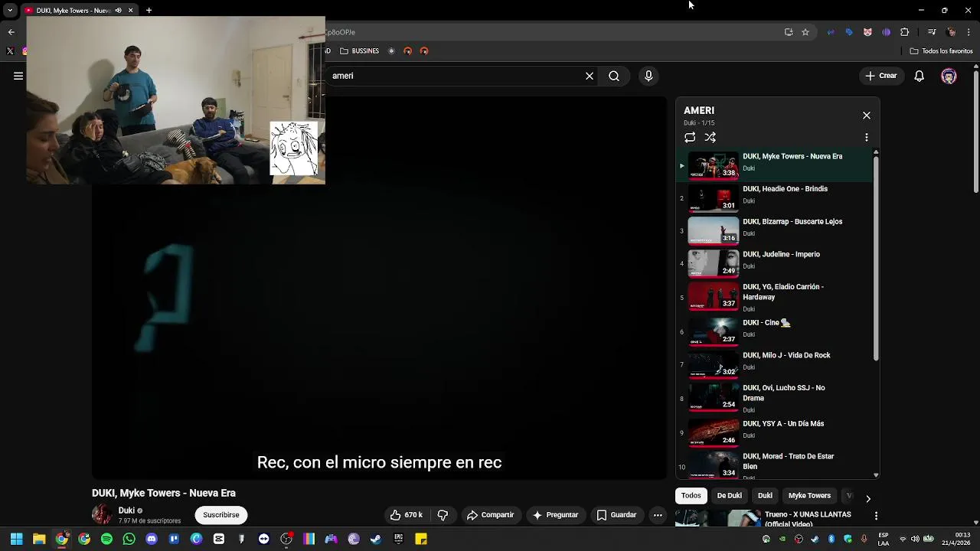
Task: Mute the tab via speaker icon
Action: coord(118,10)
